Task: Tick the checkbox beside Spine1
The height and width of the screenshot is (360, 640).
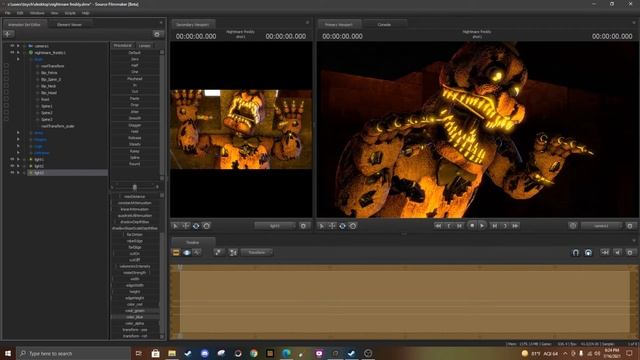Action: 6,106
